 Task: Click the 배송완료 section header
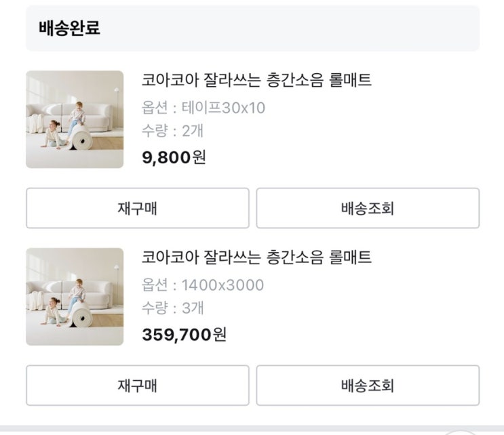pos(69,28)
